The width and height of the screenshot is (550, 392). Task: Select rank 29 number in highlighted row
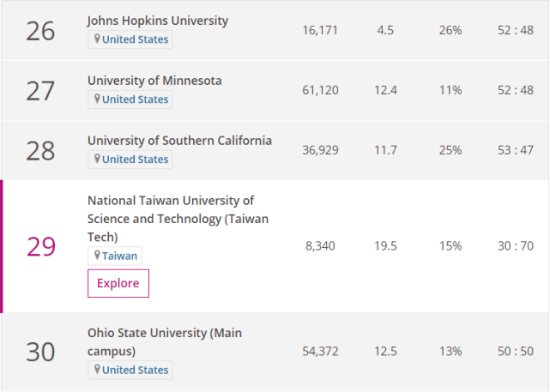pos(40,247)
